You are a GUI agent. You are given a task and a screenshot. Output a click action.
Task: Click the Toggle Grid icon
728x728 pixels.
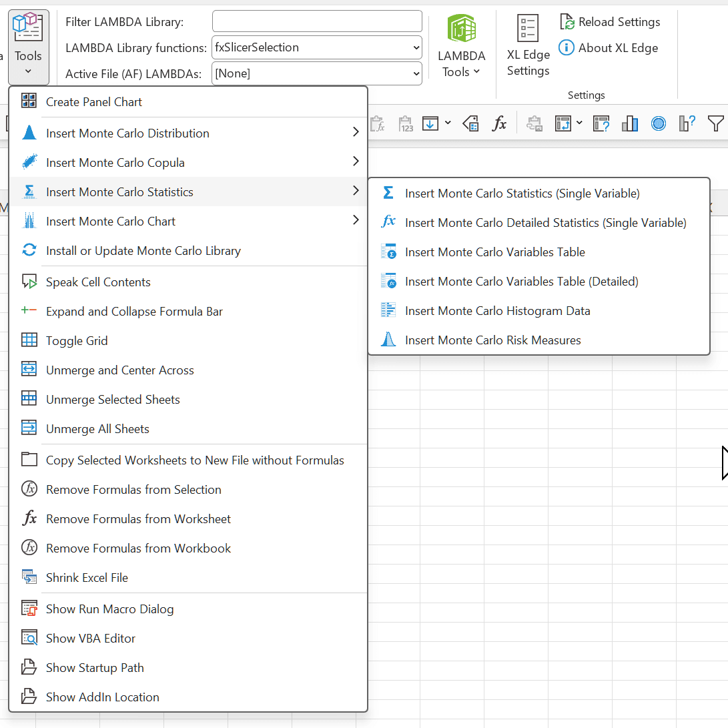pos(29,340)
